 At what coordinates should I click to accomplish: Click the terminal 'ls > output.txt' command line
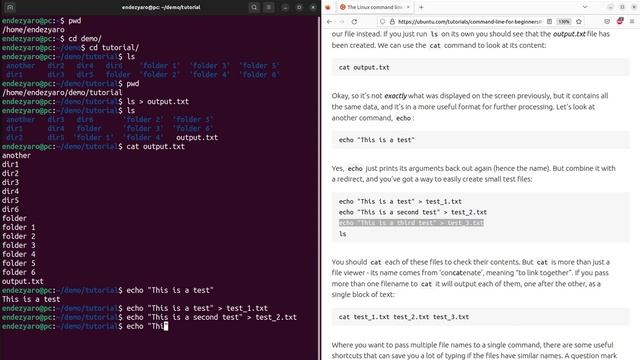point(96,101)
